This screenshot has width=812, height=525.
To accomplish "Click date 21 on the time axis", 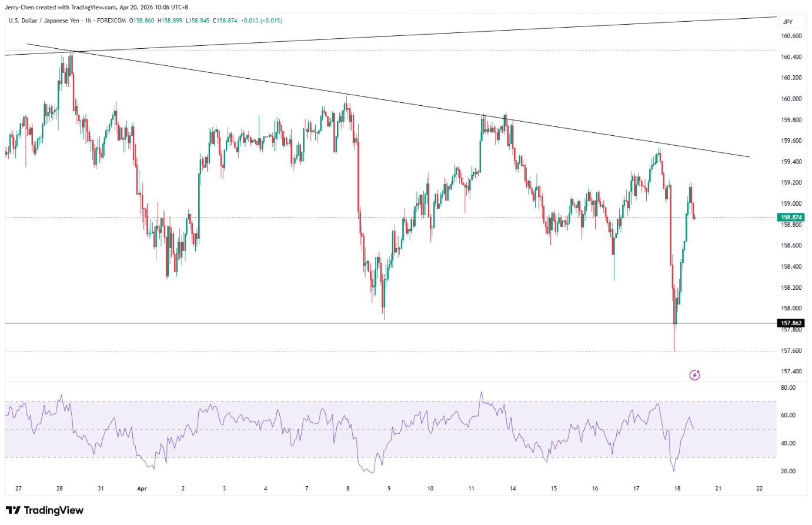I will 719,489.
